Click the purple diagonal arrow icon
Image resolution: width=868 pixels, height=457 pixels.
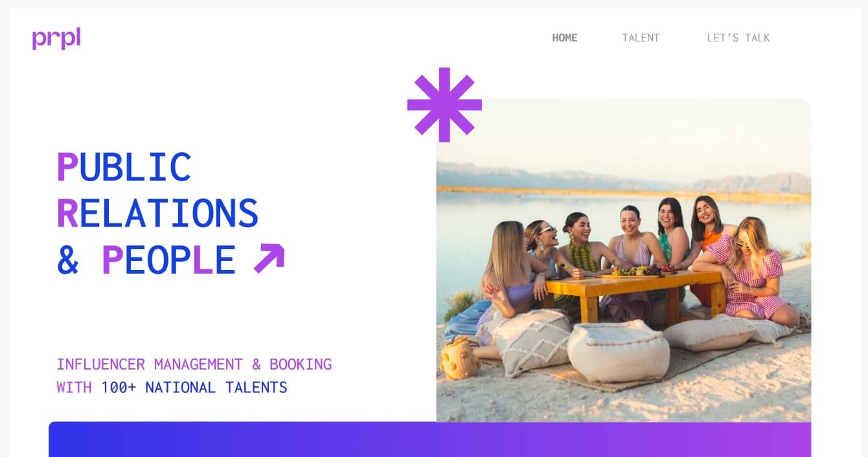click(269, 258)
